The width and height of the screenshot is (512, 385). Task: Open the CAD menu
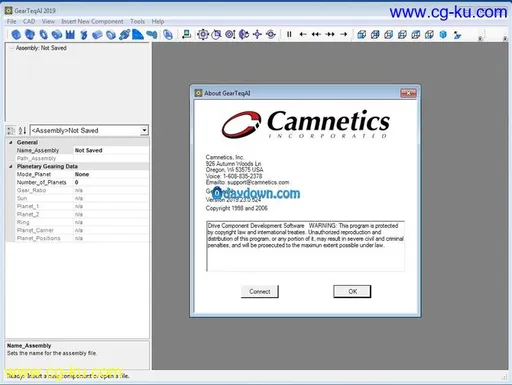(x=29, y=21)
